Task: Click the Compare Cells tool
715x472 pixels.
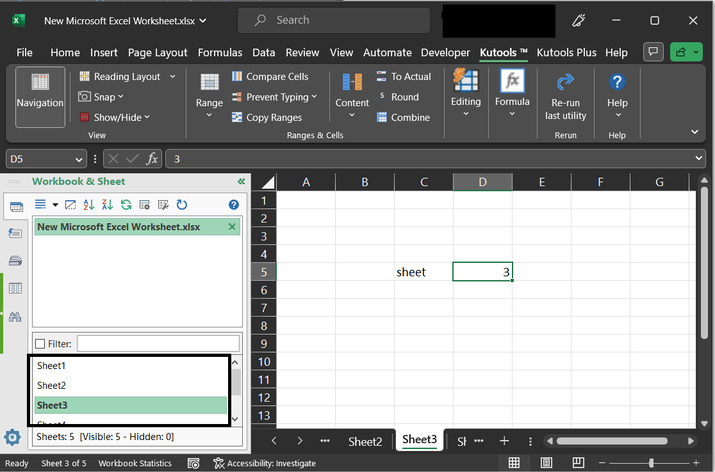Action: [x=270, y=76]
